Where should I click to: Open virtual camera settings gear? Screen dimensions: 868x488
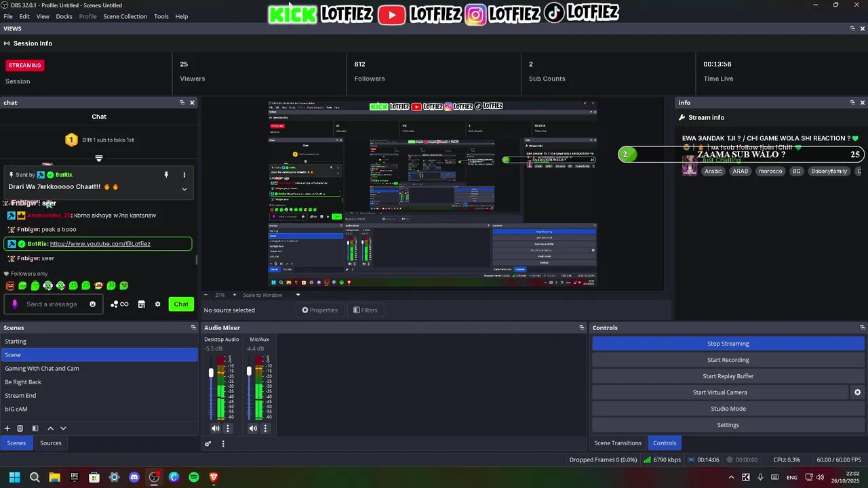pyautogui.click(x=857, y=392)
